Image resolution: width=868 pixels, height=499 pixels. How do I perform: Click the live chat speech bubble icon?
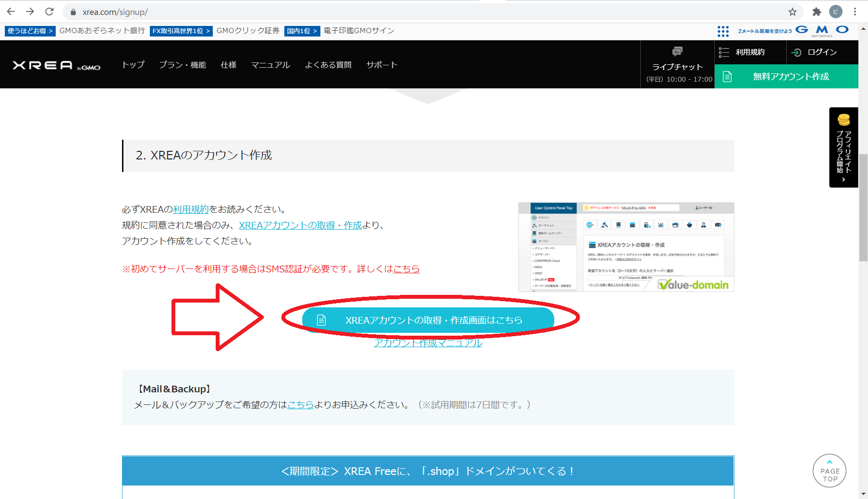pos(677,51)
